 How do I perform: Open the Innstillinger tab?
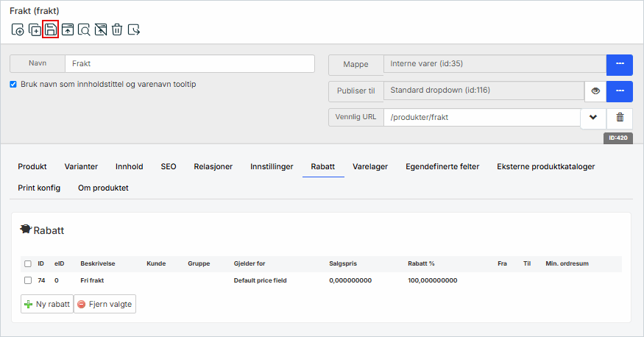[272, 166]
